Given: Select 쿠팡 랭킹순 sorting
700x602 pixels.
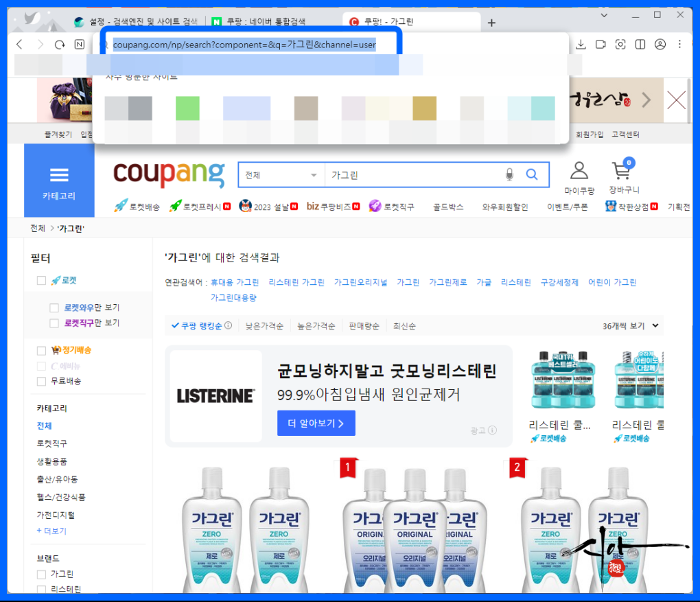Looking at the screenshot, I should [197, 326].
